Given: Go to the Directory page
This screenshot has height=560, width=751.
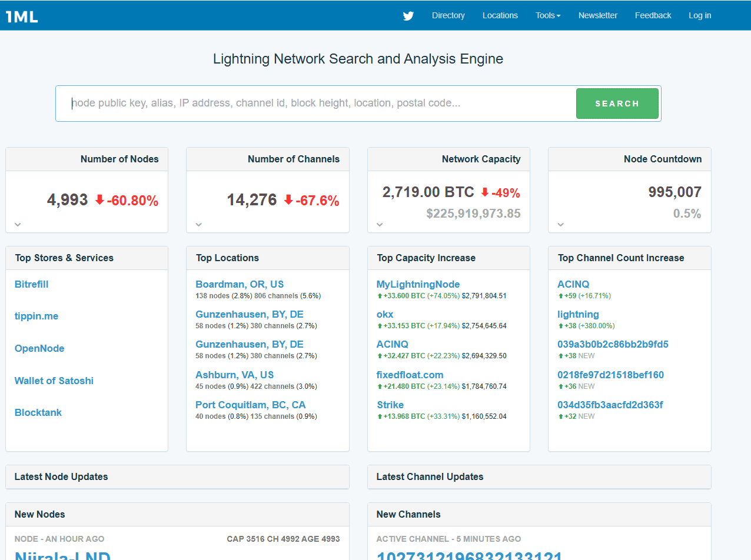Looking at the screenshot, I should 448,15.
